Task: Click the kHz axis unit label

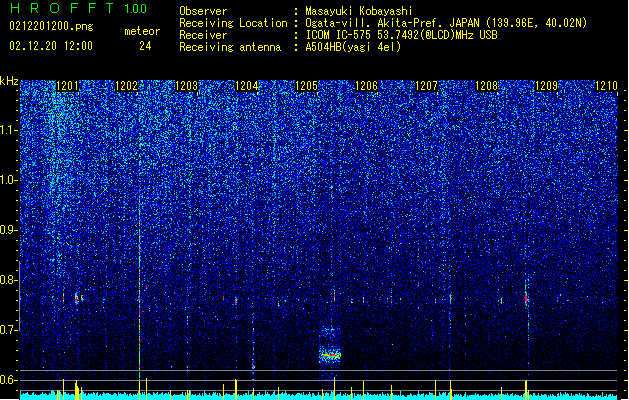Action: (x=9, y=81)
